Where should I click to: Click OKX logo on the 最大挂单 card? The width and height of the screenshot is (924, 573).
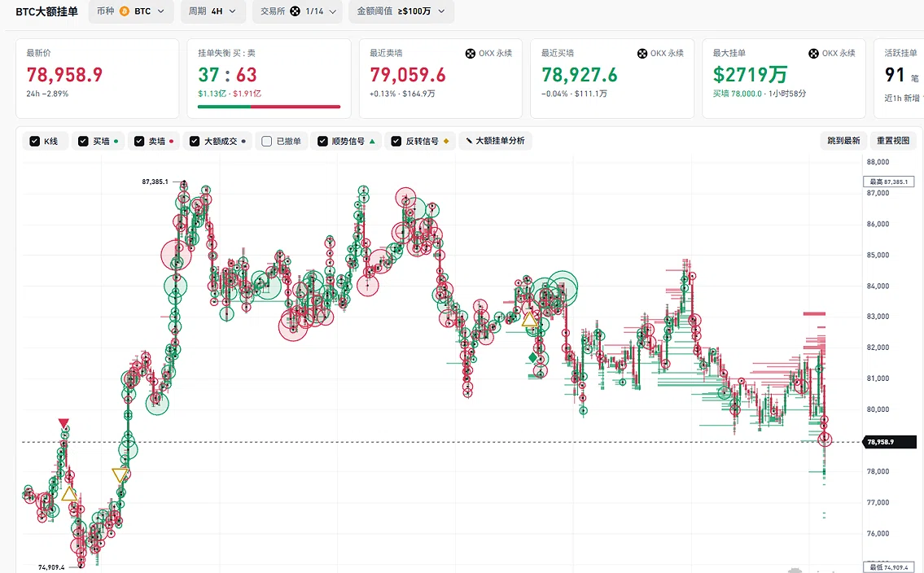click(x=814, y=54)
